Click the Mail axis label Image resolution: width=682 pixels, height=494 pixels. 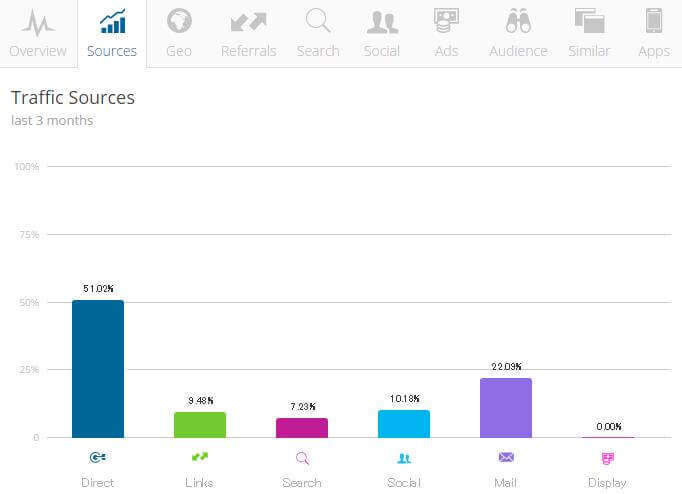[x=505, y=483]
